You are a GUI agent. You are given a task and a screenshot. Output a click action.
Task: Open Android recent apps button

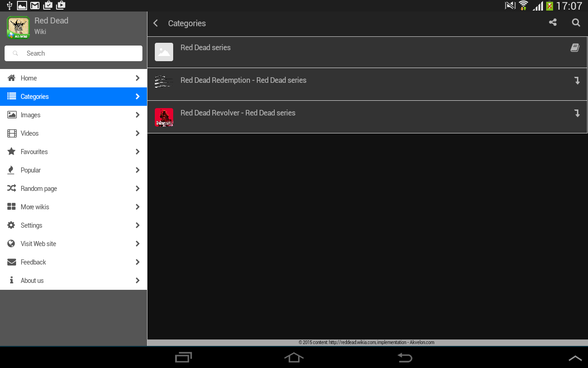tap(184, 357)
